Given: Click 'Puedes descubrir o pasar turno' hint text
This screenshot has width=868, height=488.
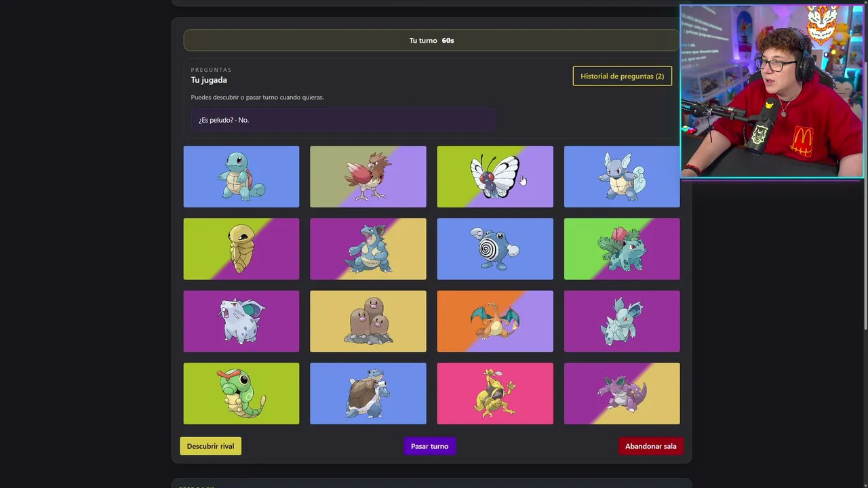Looking at the screenshot, I should coord(258,97).
